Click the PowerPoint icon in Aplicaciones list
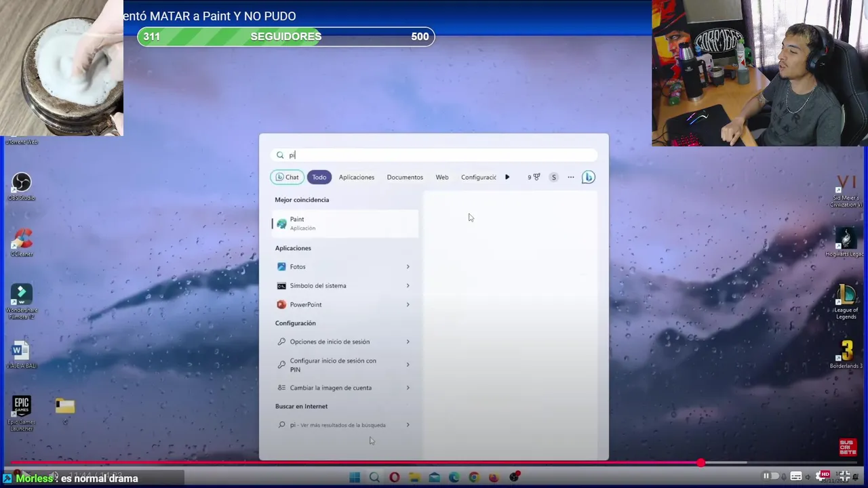868x488 pixels. [x=281, y=304]
